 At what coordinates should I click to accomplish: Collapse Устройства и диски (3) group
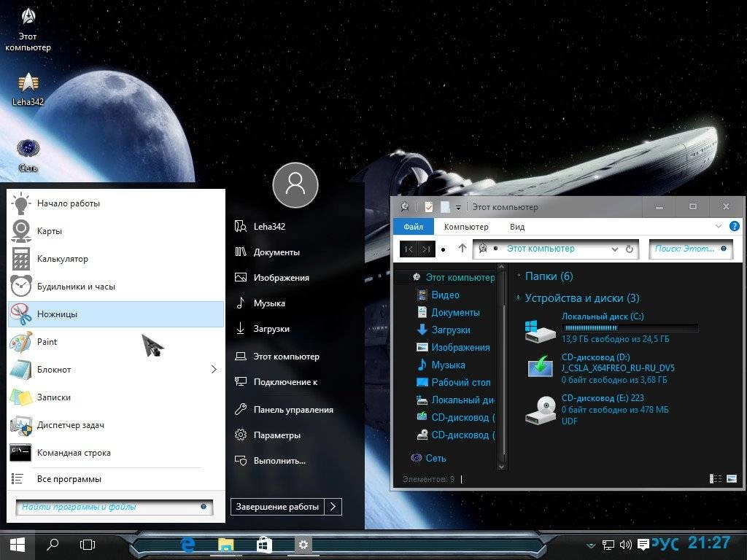pyautogui.click(x=519, y=298)
